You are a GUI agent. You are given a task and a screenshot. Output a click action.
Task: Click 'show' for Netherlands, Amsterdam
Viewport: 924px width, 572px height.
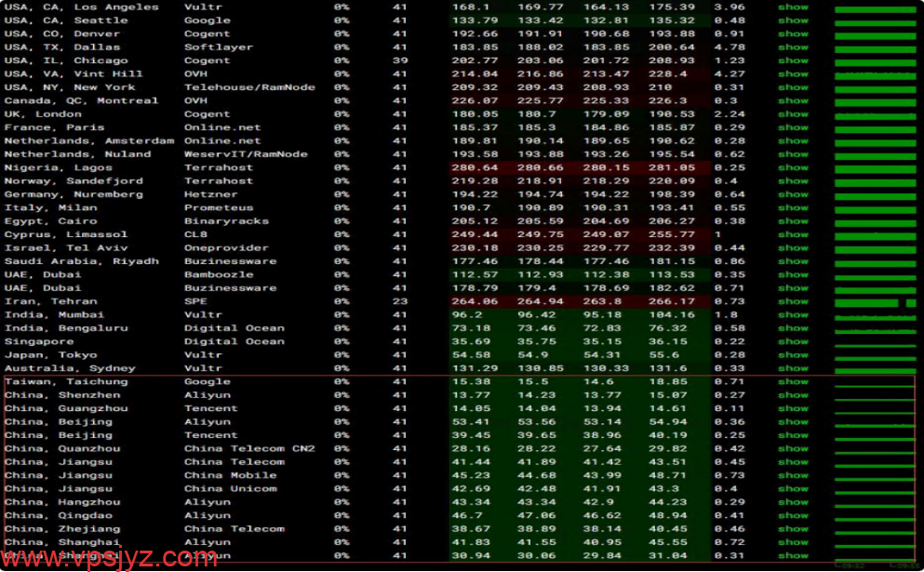pos(793,140)
